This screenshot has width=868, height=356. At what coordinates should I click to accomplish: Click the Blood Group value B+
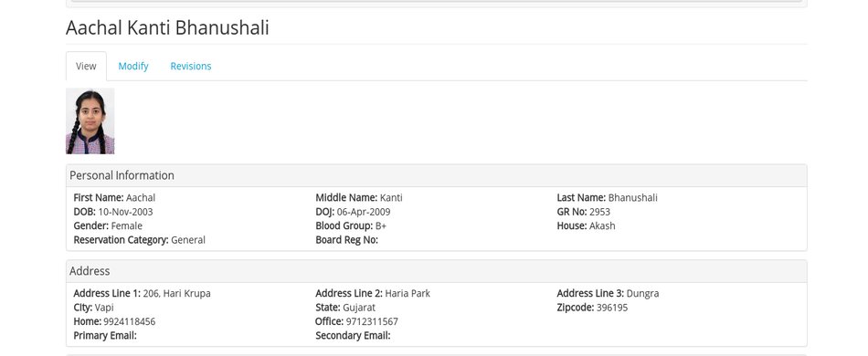(381, 225)
